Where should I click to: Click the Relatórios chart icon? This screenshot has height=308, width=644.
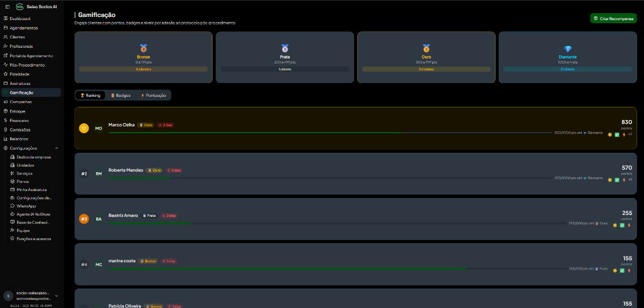5,139
